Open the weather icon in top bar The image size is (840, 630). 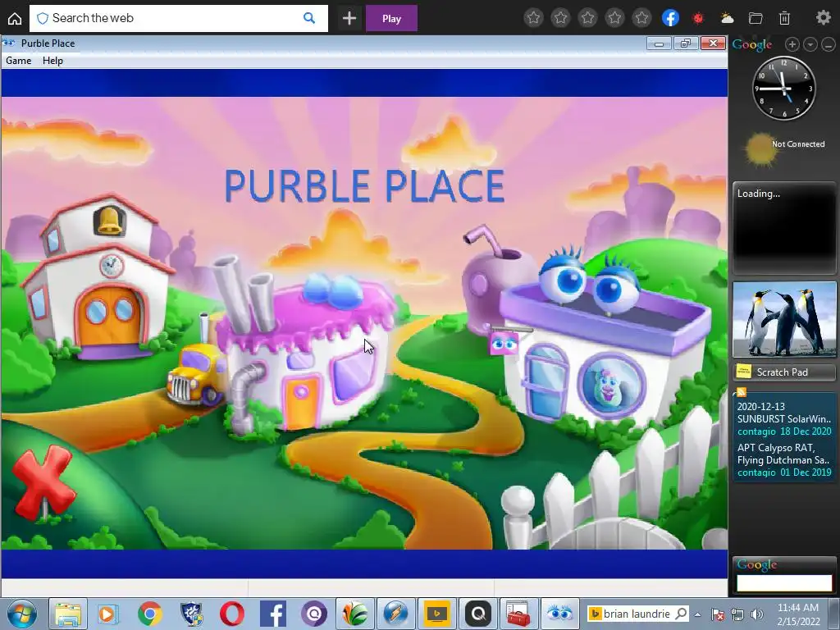(727, 18)
